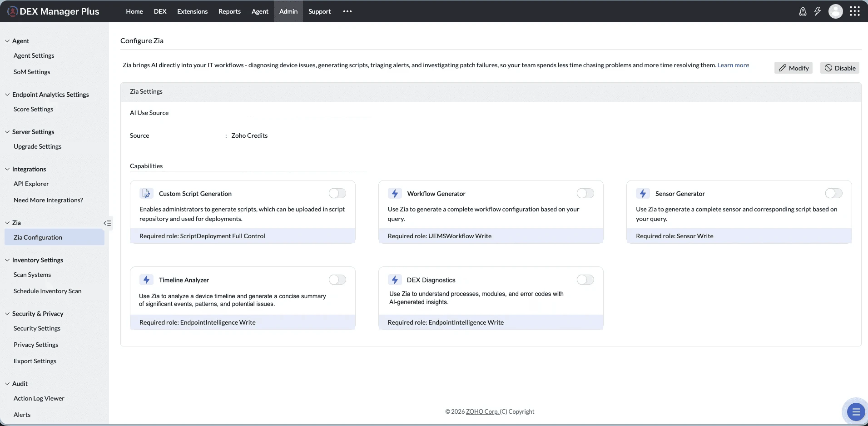Click the DEX Diagnostics lightning icon
The image size is (868, 426).
coord(395,280)
